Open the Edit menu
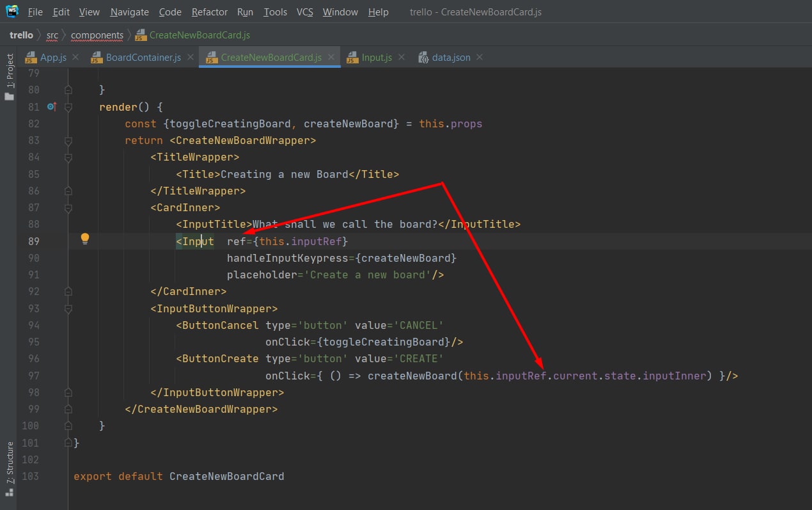Viewport: 812px width, 510px height. (61, 12)
